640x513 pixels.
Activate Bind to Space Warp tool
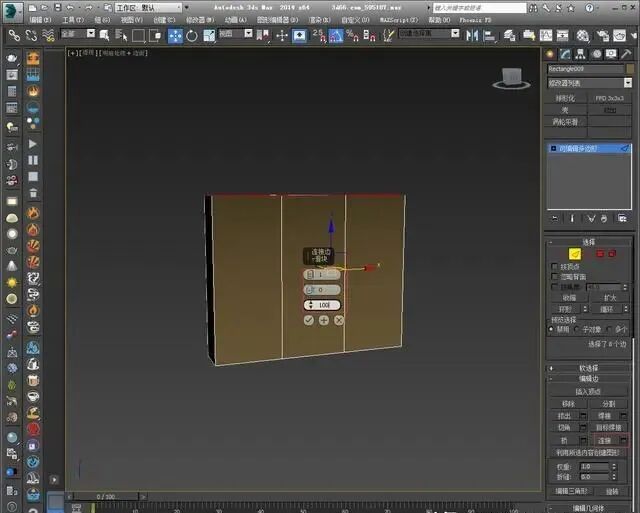click(48, 36)
